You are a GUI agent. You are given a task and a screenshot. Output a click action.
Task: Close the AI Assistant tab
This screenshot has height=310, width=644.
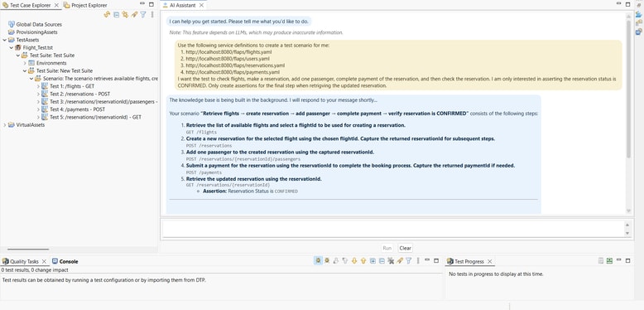[201, 5]
